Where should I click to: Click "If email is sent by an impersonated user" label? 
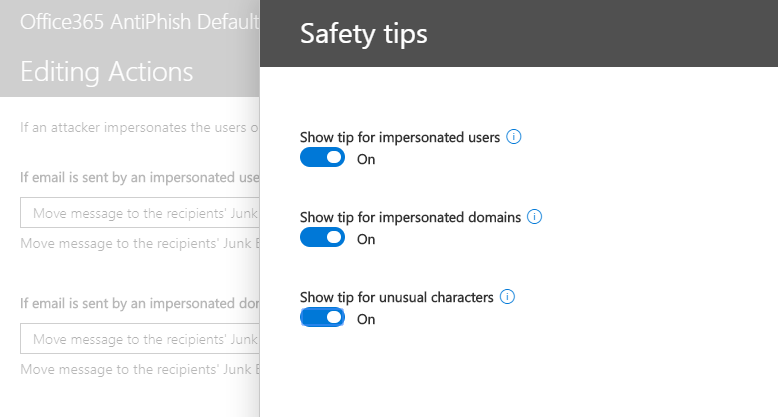click(140, 178)
